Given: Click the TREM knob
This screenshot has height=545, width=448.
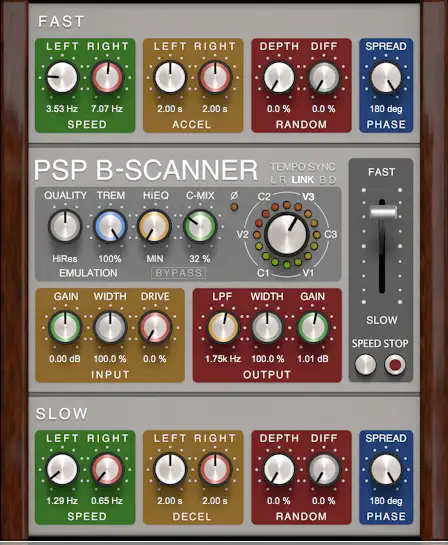Looking at the screenshot, I should (x=110, y=226).
